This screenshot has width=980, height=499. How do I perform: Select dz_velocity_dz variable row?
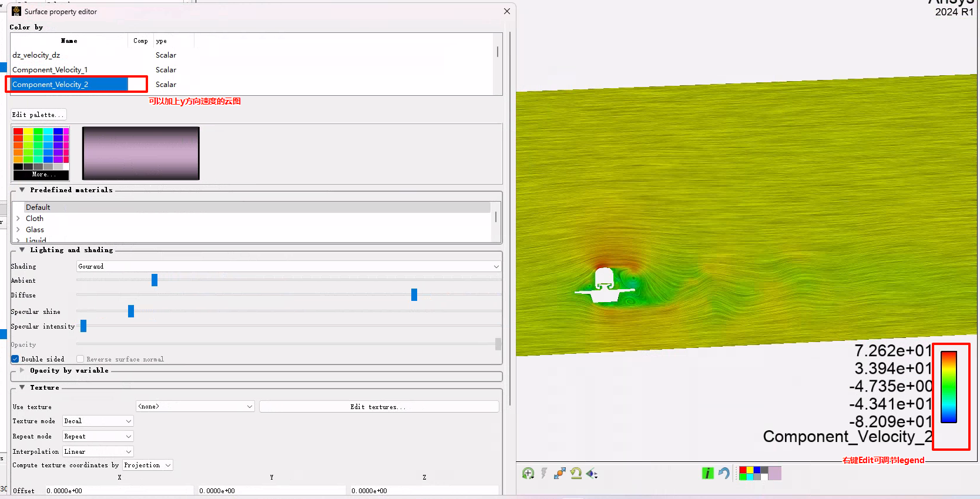coord(36,55)
